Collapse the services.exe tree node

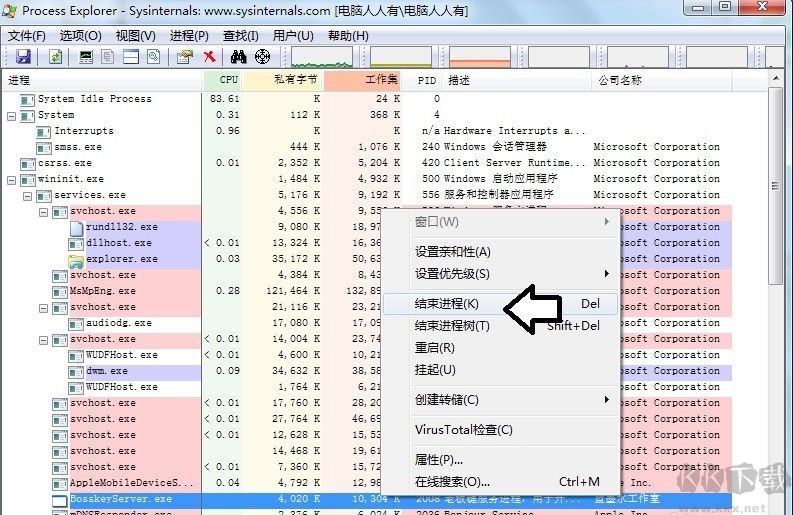click(27, 196)
